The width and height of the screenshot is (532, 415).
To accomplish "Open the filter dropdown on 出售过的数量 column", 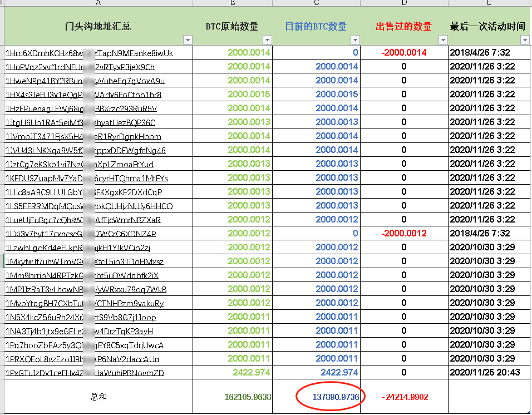I will point(443,39).
